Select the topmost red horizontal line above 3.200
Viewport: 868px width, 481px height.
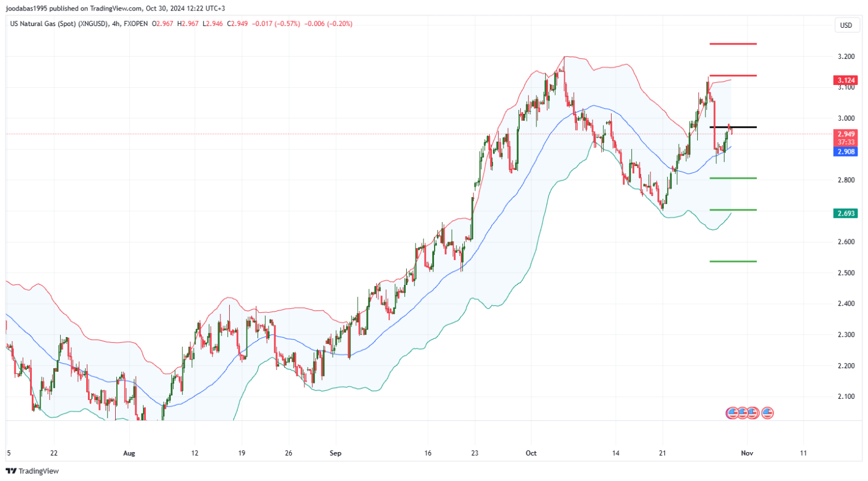[x=733, y=44]
